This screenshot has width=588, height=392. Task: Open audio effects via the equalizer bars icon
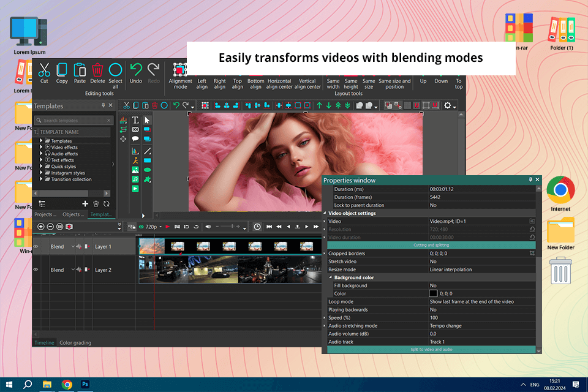click(123, 121)
